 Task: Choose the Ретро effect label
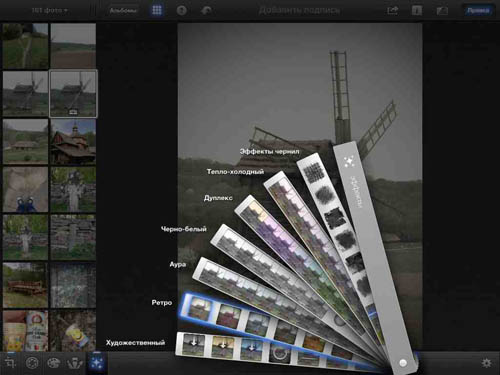162,303
